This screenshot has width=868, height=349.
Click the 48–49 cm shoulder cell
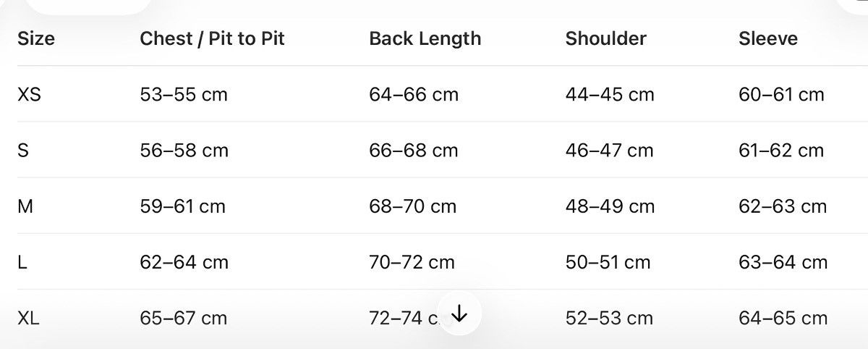(x=610, y=206)
